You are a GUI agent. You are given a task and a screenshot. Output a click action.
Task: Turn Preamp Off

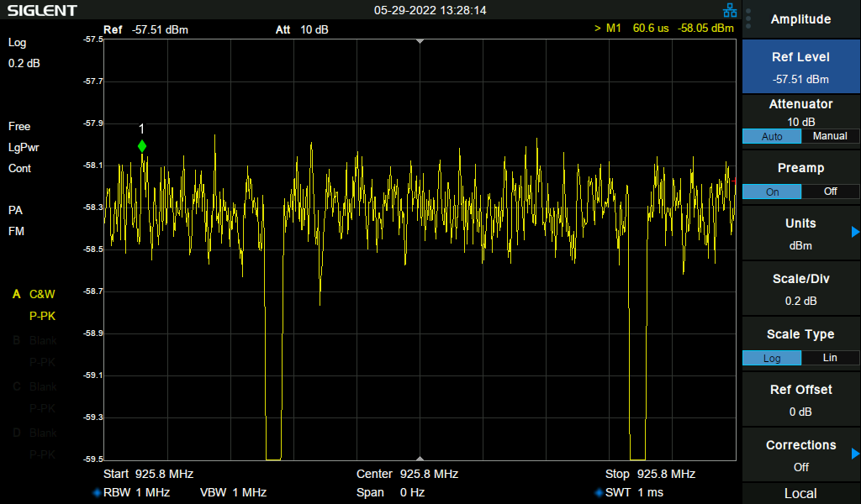pyautogui.click(x=830, y=192)
